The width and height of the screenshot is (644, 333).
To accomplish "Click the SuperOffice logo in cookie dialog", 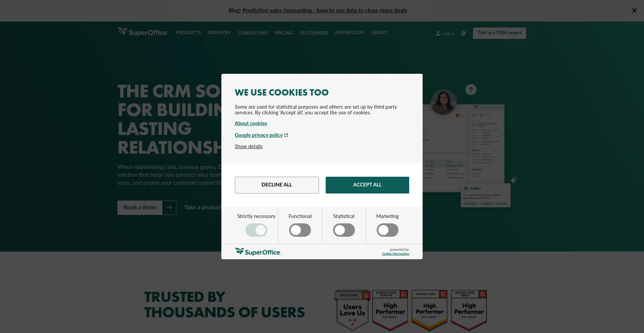I will [258, 252].
